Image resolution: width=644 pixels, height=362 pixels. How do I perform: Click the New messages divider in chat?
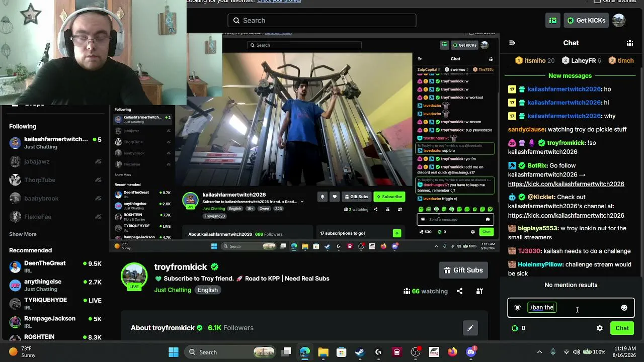[x=570, y=76]
